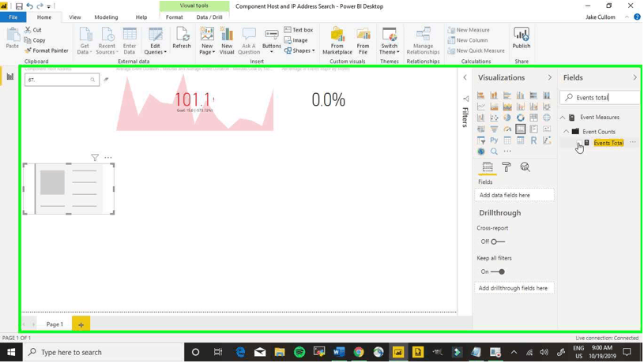The image size is (644, 363).
Task: Select the stacked bar chart visualization
Action: click(481, 95)
